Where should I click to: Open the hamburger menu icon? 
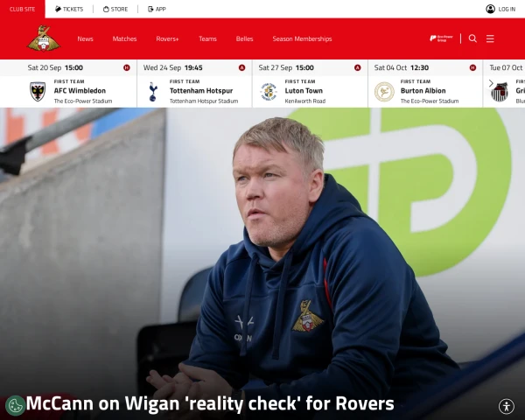pyautogui.click(x=490, y=38)
